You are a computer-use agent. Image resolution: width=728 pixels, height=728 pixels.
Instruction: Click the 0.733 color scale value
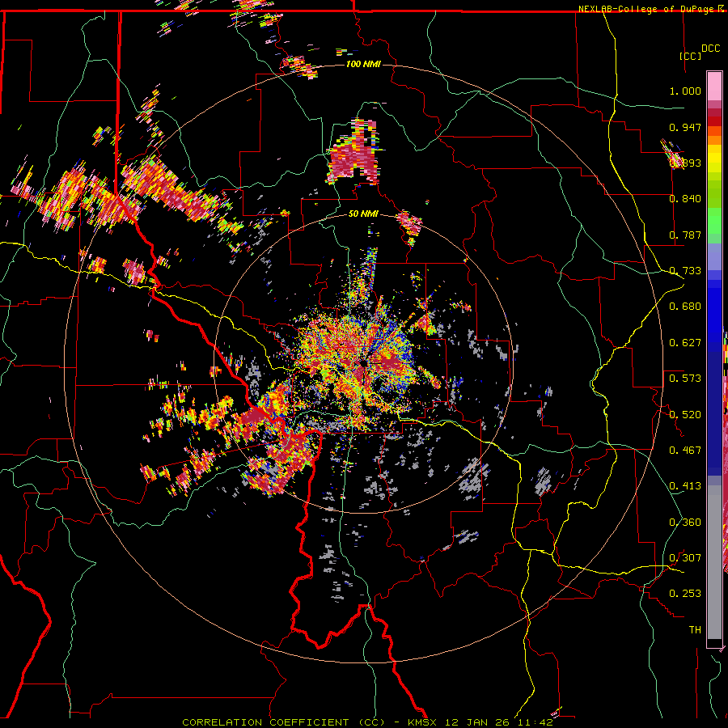685,271
